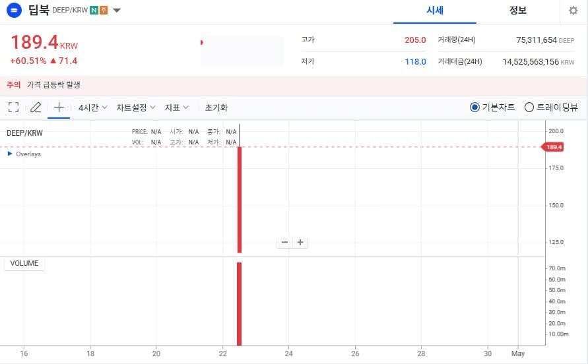This screenshot has height=364, width=588.
Task: Switch to the 시세 tab
Action: 435,11
